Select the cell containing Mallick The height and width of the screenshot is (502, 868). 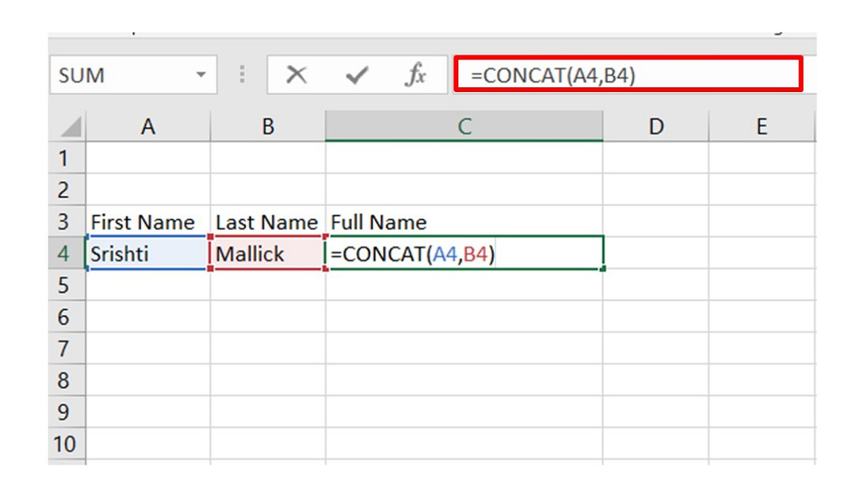268,254
